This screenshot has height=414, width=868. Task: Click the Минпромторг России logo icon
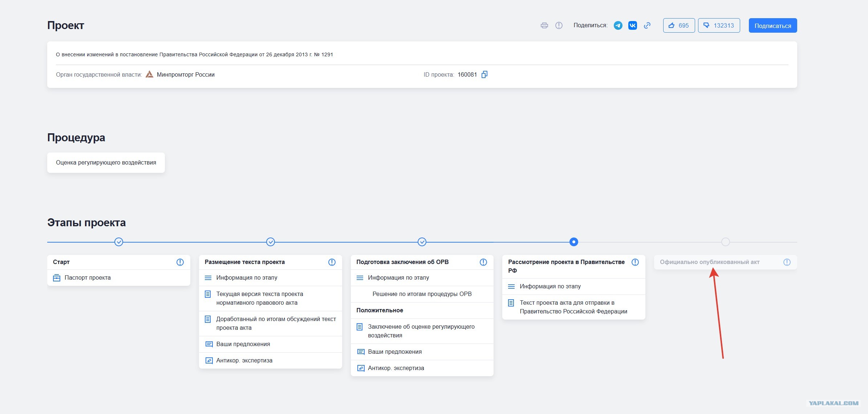149,74
